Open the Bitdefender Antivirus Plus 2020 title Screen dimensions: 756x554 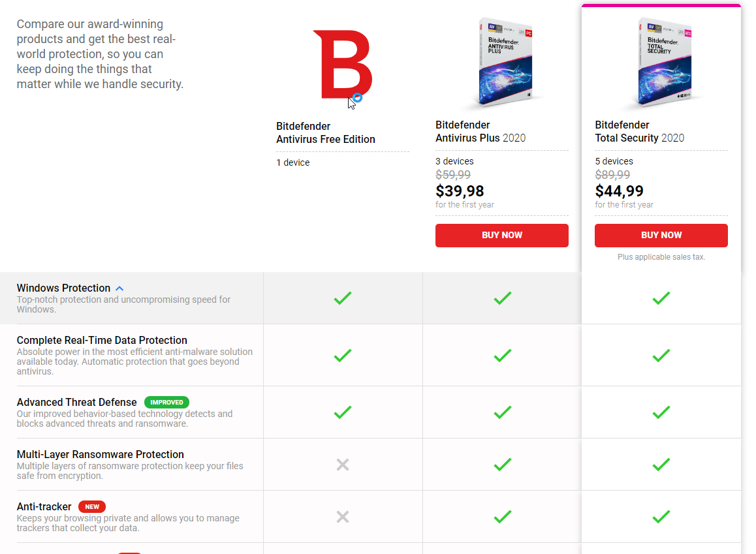(x=480, y=131)
